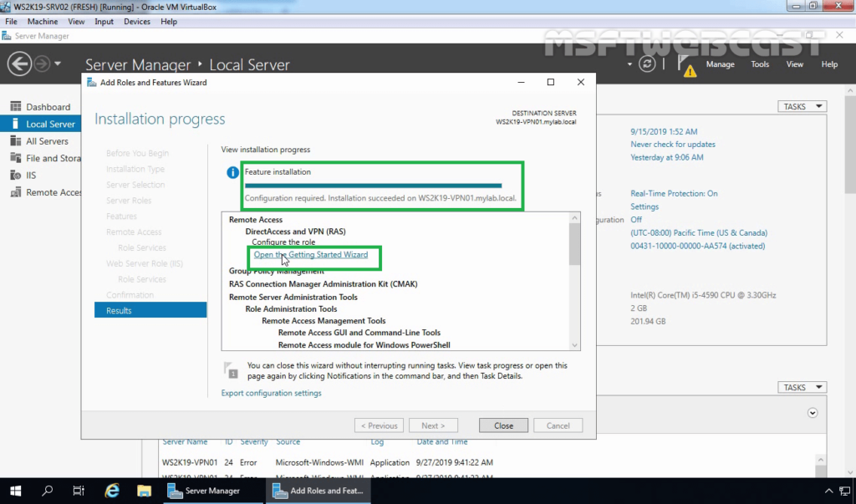Open the VirtualBox Machine menu
Screen dimensions: 856x504
43,21
